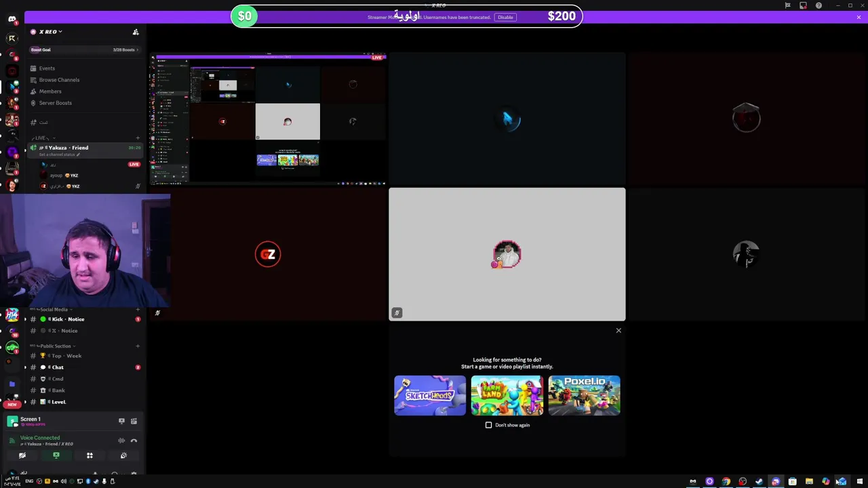Click the $200 goal amount on overlay
The height and width of the screenshot is (488, 868).
561,16
